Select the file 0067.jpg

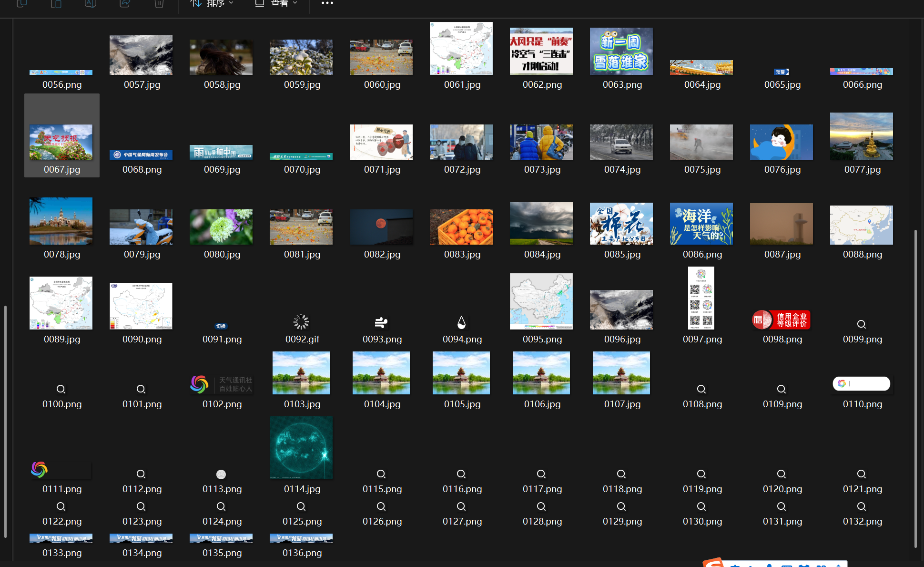click(61, 142)
